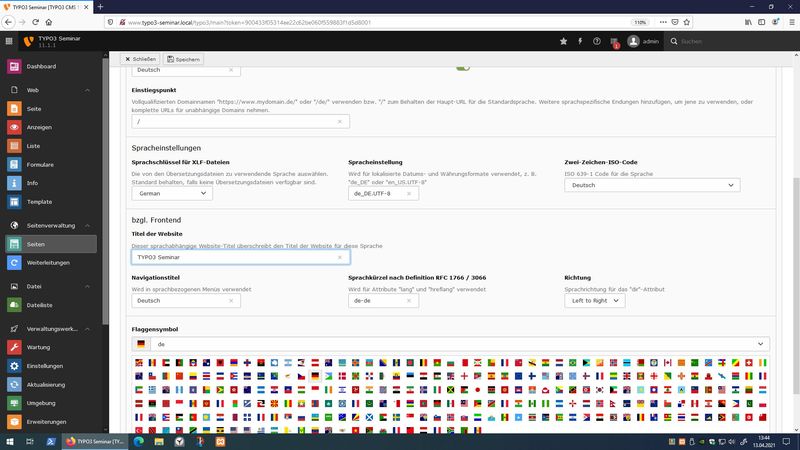This screenshot has height=450, width=800.
Task: Go to Firefox home page
Action: pos(49,22)
